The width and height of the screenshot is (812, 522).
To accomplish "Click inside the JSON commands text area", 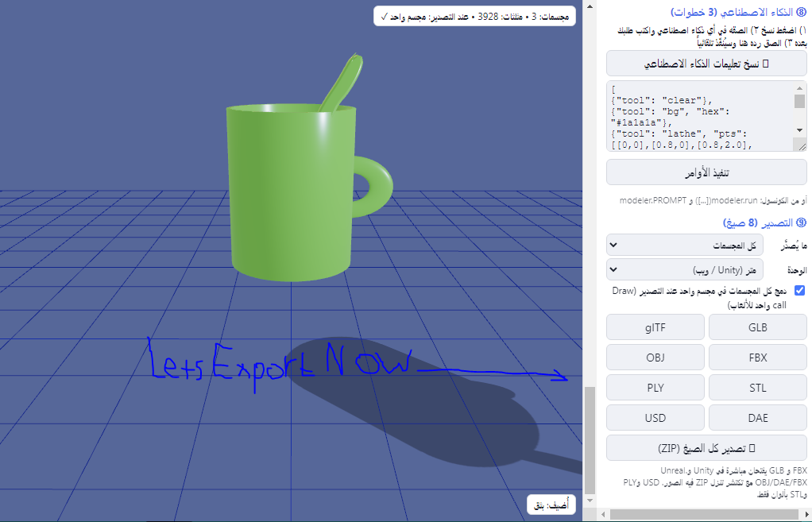I will (699, 116).
